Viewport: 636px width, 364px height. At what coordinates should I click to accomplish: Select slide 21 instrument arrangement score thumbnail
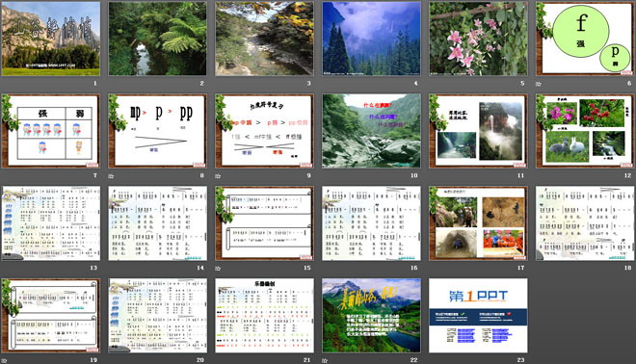tap(264, 315)
